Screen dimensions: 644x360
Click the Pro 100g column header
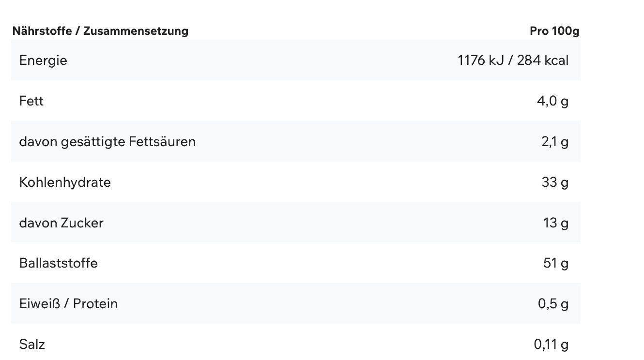(554, 31)
